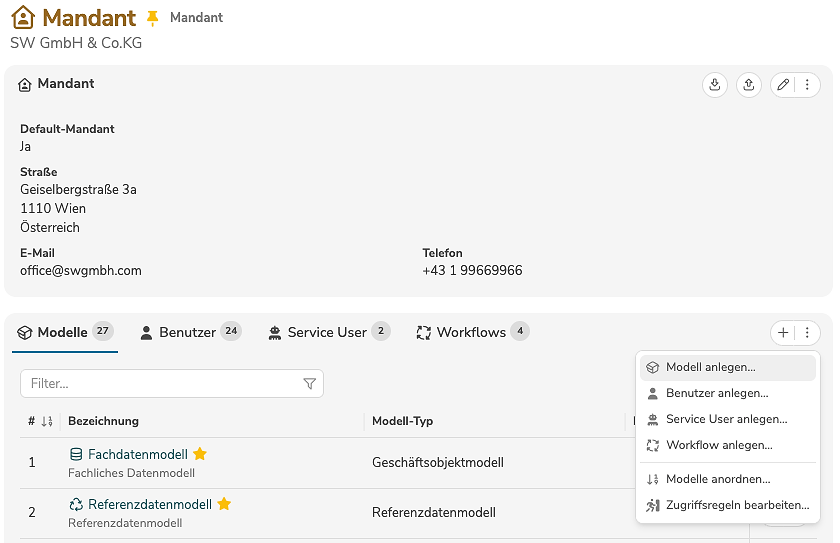The width and height of the screenshot is (840, 543).
Task: Click the filter funnel icon
Action: click(309, 384)
